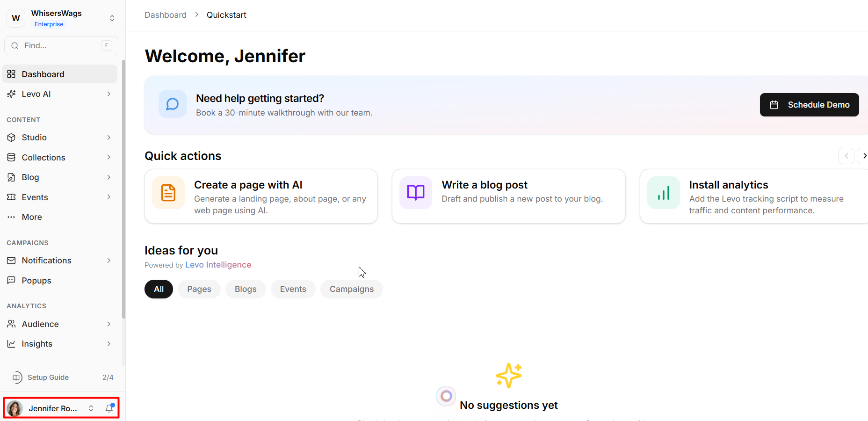Image resolution: width=868 pixels, height=421 pixels.
Task: Open the Levo Intelligence link
Action: click(x=218, y=265)
